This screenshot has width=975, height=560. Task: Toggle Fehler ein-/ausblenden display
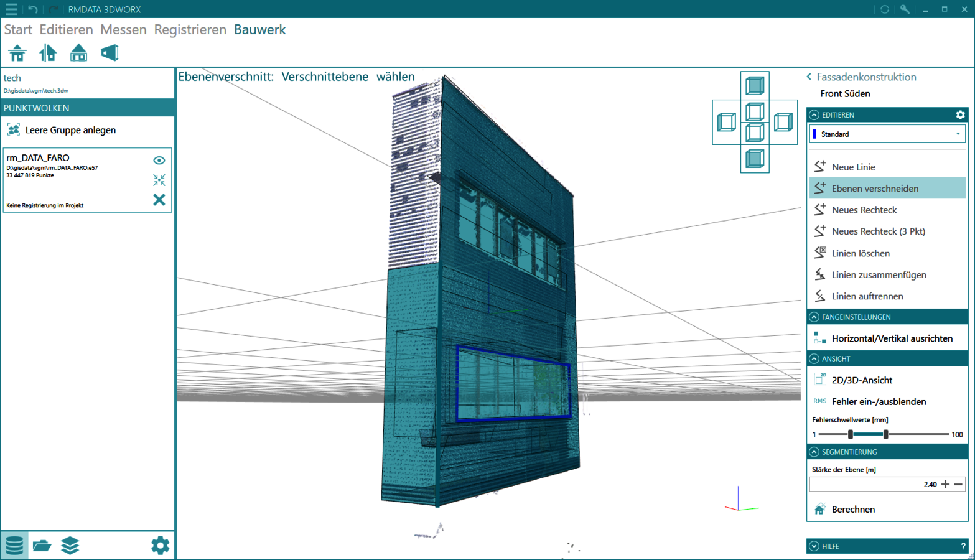(878, 402)
